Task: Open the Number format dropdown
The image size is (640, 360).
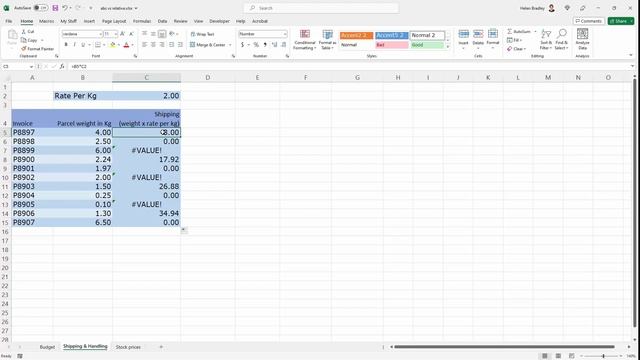Action: 285,34
